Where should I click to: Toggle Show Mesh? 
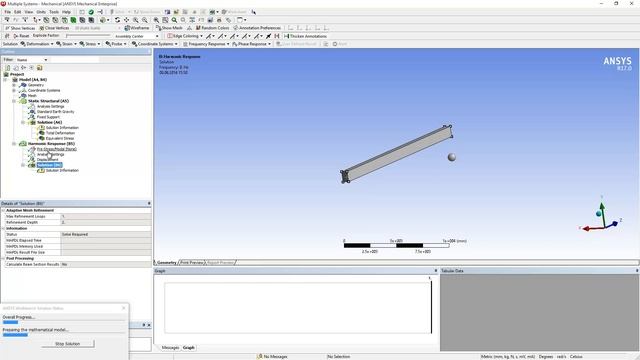click(x=169, y=28)
